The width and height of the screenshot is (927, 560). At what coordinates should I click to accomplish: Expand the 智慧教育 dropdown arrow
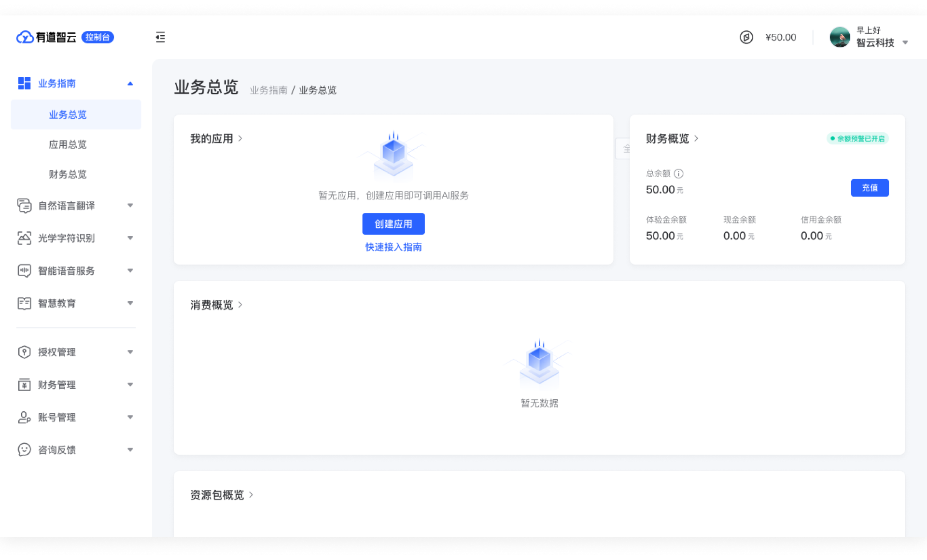[x=130, y=303]
